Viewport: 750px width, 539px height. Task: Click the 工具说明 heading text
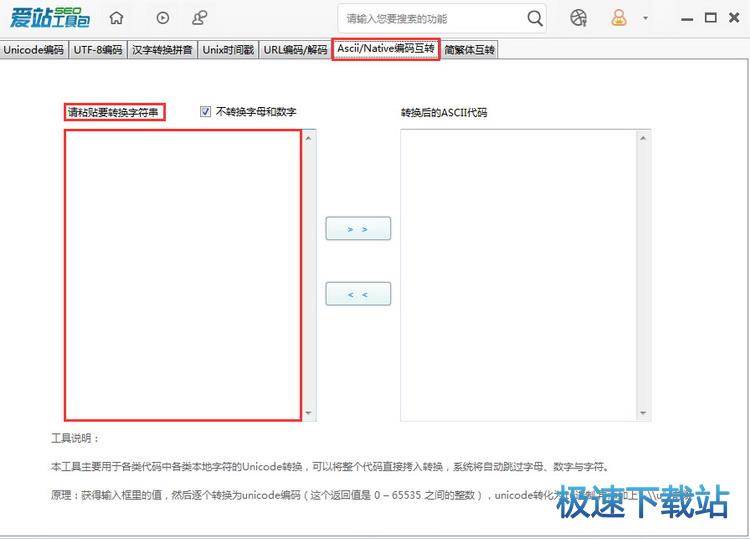[75, 439]
